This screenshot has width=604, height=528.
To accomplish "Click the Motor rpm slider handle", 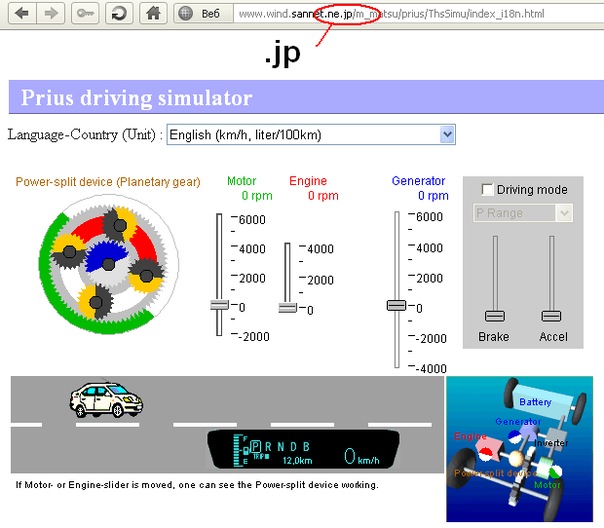I will [x=220, y=305].
